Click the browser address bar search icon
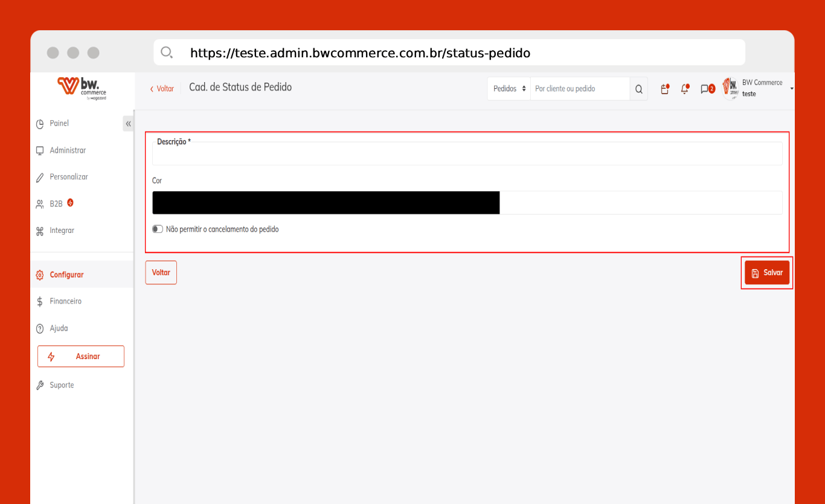This screenshot has height=504, width=825. pos(167,53)
